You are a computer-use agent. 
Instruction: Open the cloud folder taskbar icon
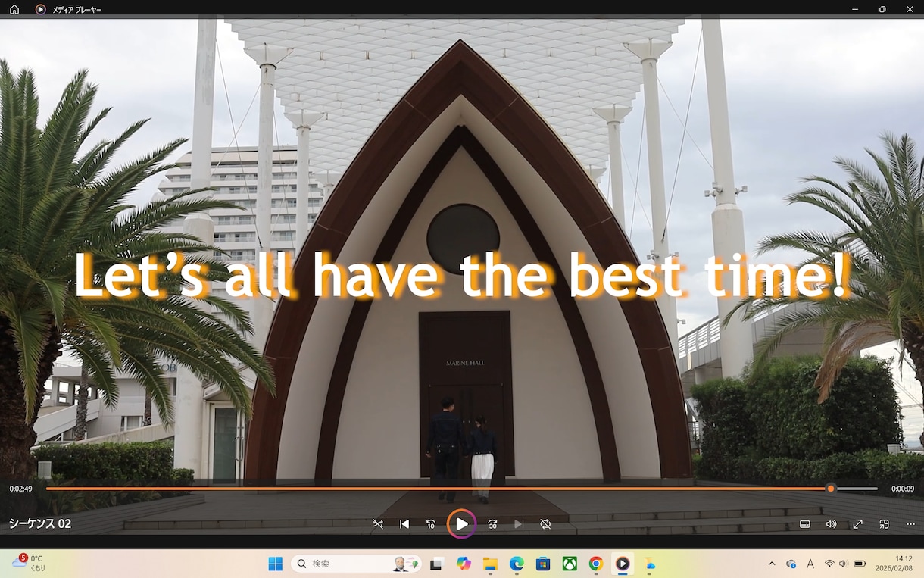point(649,564)
